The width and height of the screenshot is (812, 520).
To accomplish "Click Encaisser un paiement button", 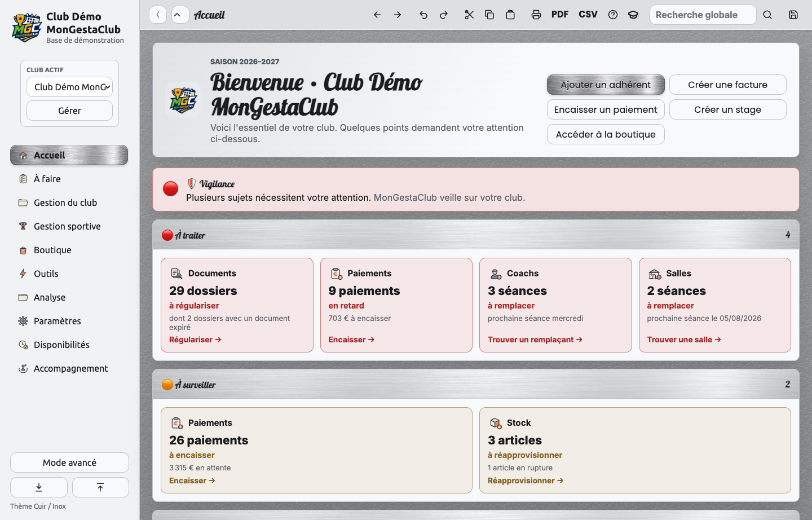I will [606, 109].
